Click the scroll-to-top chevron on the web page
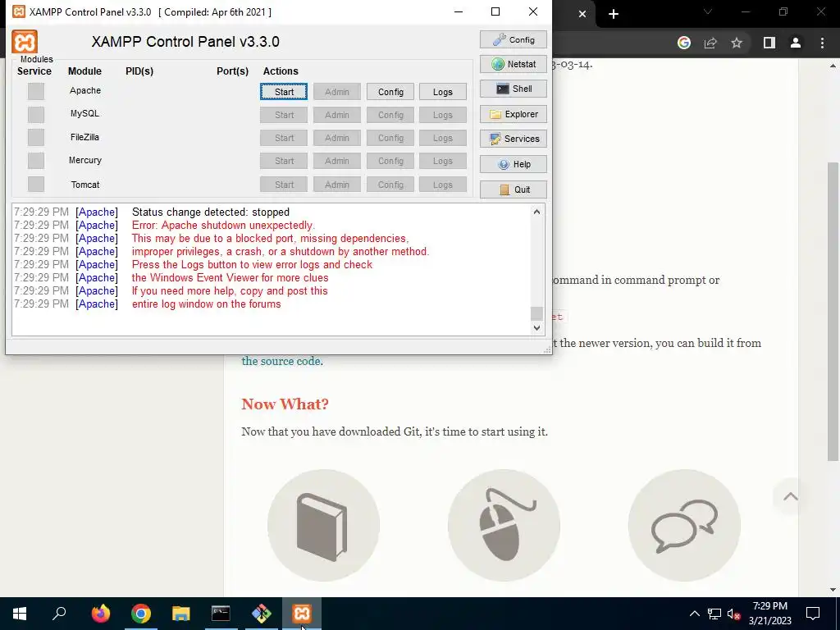 pyautogui.click(x=790, y=496)
